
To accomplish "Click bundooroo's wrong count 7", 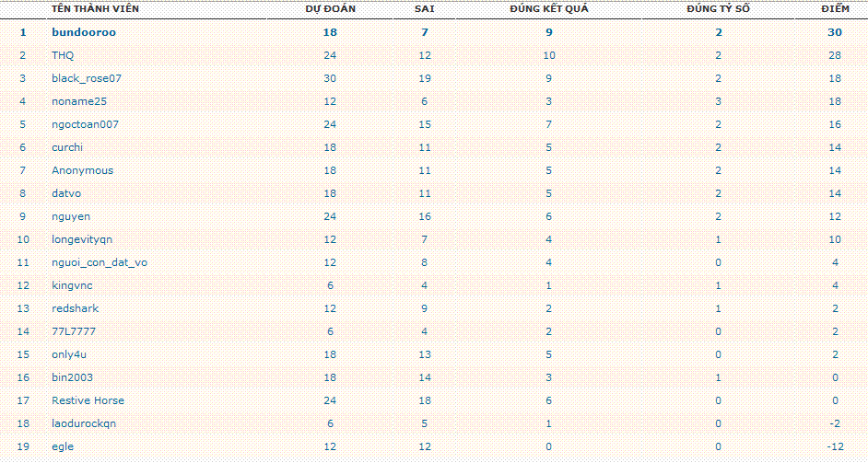I will point(425,32).
